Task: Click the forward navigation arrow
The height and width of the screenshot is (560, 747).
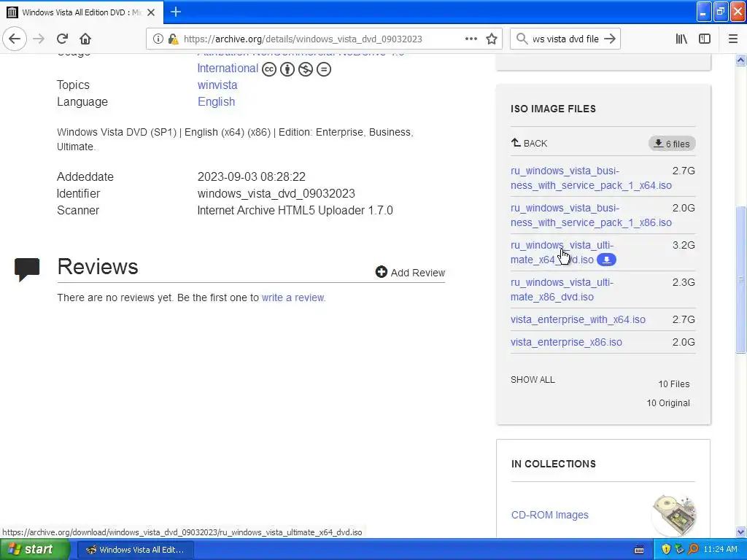Action: [x=39, y=39]
